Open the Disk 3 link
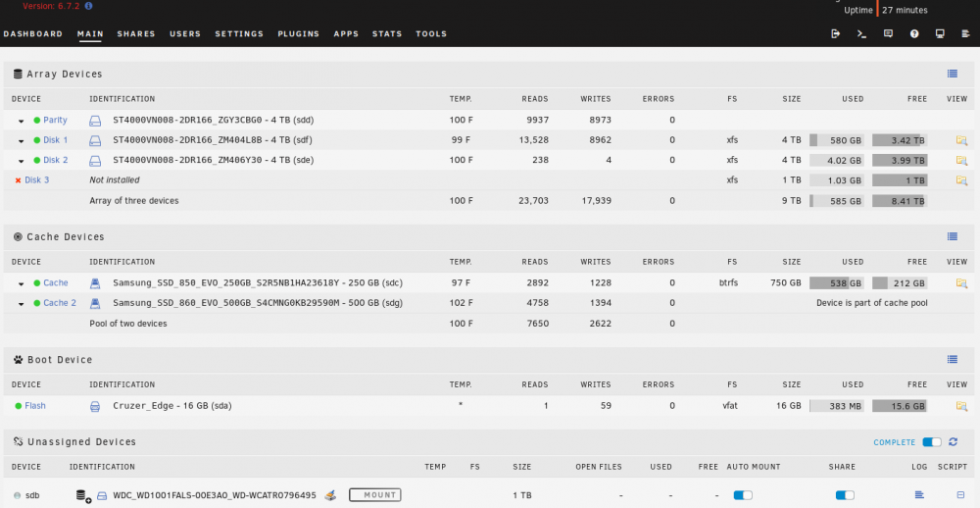 (x=37, y=180)
